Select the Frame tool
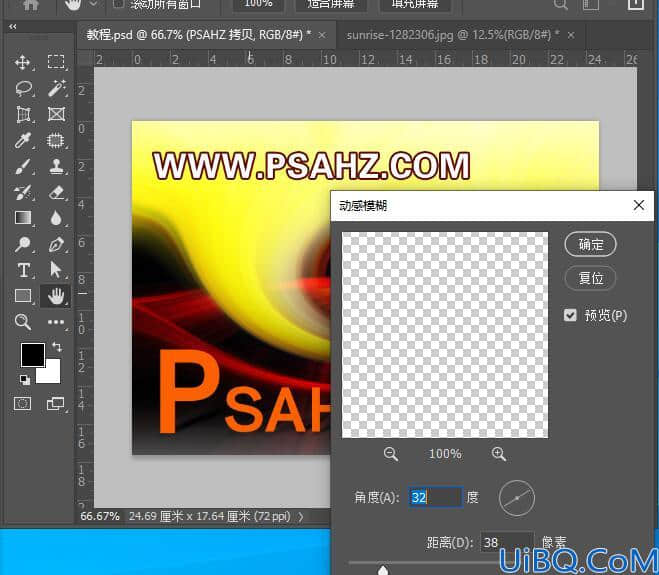 (x=56, y=114)
